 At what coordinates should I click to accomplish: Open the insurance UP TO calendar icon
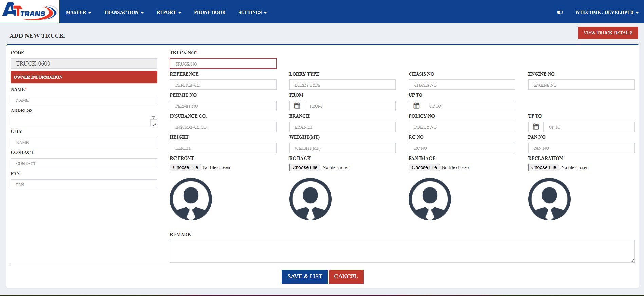click(x=536, y=127)
